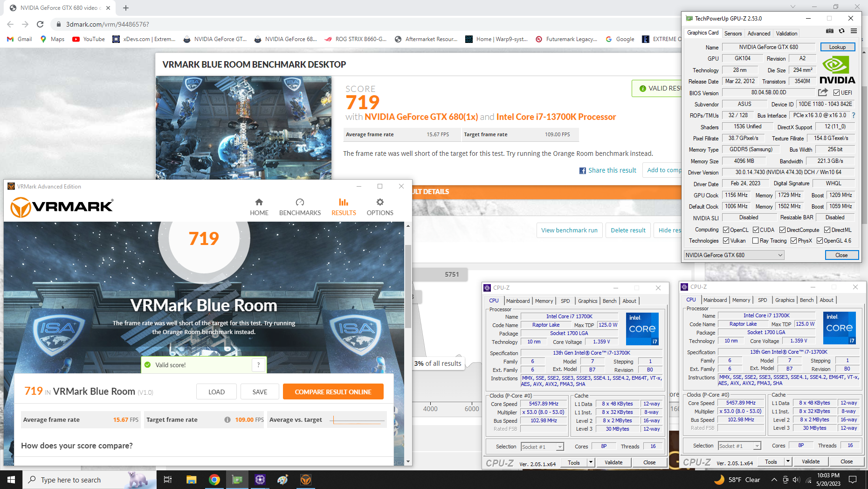Open Socket #1 selection dropdown in right CPU-Z
The width and height of the screenshot is (868, 489).
tap(739, 446)
